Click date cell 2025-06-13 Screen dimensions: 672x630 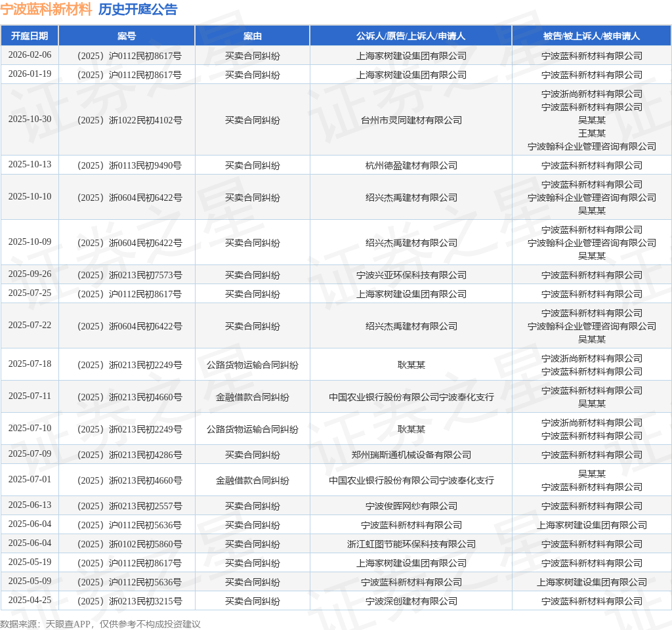point(30,505)
